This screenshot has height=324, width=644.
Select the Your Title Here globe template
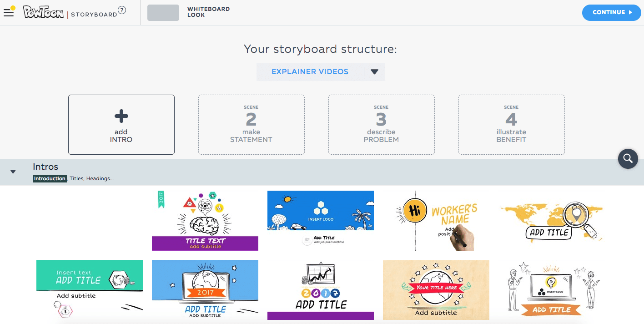click(436, 290)
